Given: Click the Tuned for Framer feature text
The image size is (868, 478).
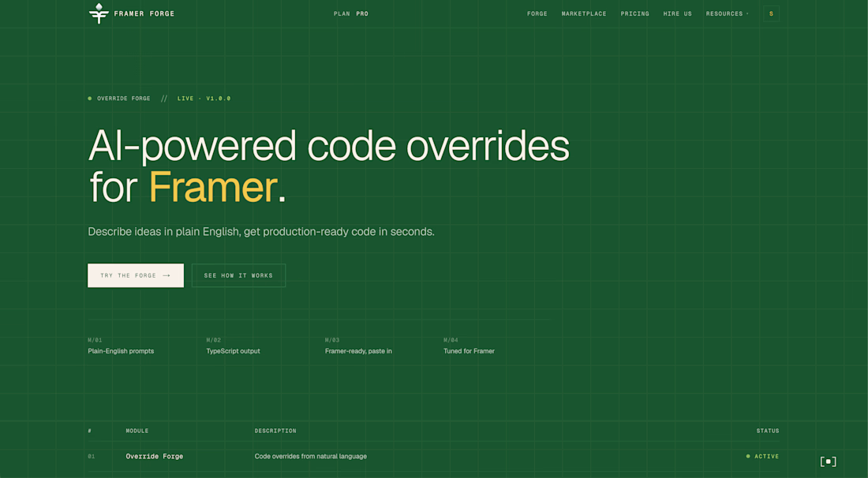Looking at the screenshot, I should pyautogui.click(x=469, y=351).
